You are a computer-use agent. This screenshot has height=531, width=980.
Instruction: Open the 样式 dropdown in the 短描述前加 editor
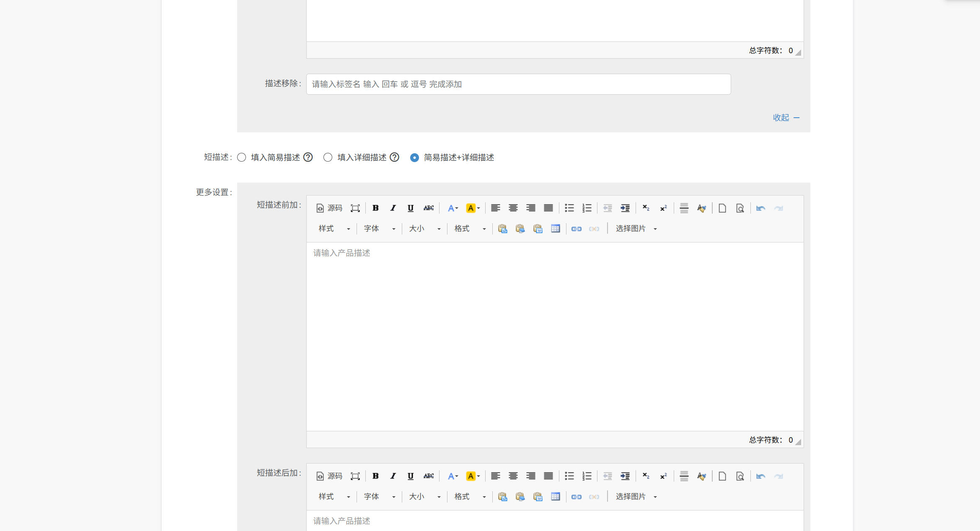(x=334, y=229)
